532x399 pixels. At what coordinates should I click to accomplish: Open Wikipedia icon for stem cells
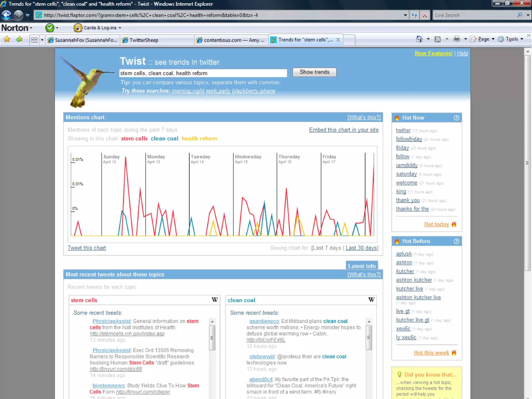tap(215, 300)
